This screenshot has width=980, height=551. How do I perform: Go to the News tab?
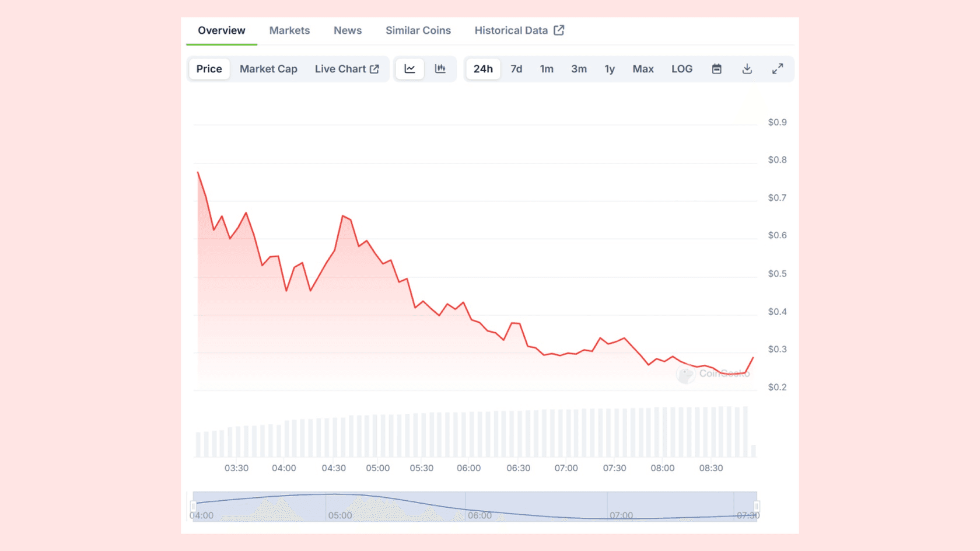348,30
